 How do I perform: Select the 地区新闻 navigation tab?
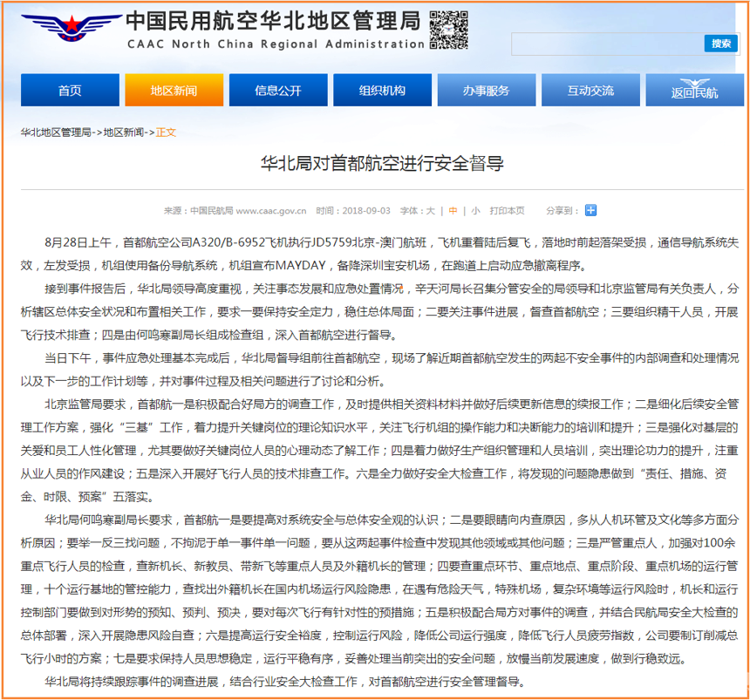(x=174, y=91)
